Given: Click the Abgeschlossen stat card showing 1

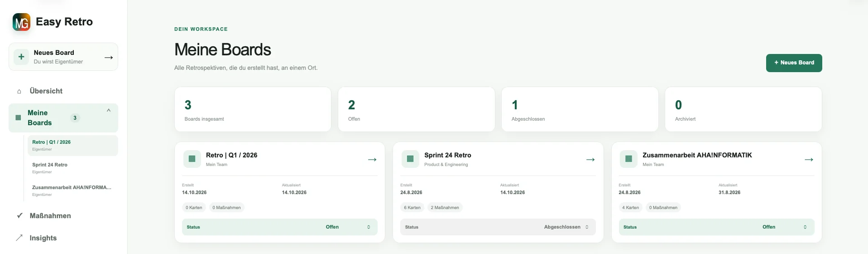Looking at the screenshot, I should click(x=580, y=109).
